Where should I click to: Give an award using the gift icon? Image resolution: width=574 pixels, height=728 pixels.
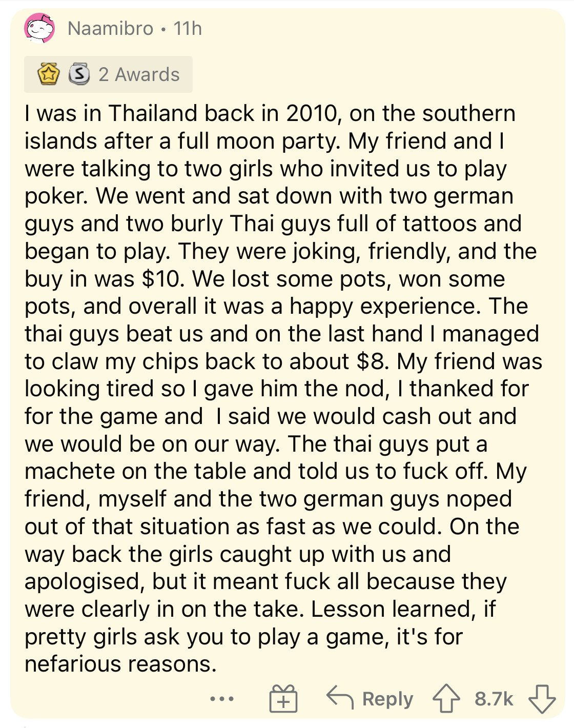coord(283,699)
